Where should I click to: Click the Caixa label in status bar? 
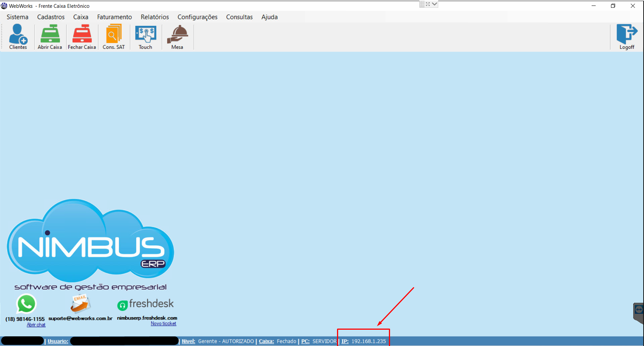[266, 341]
